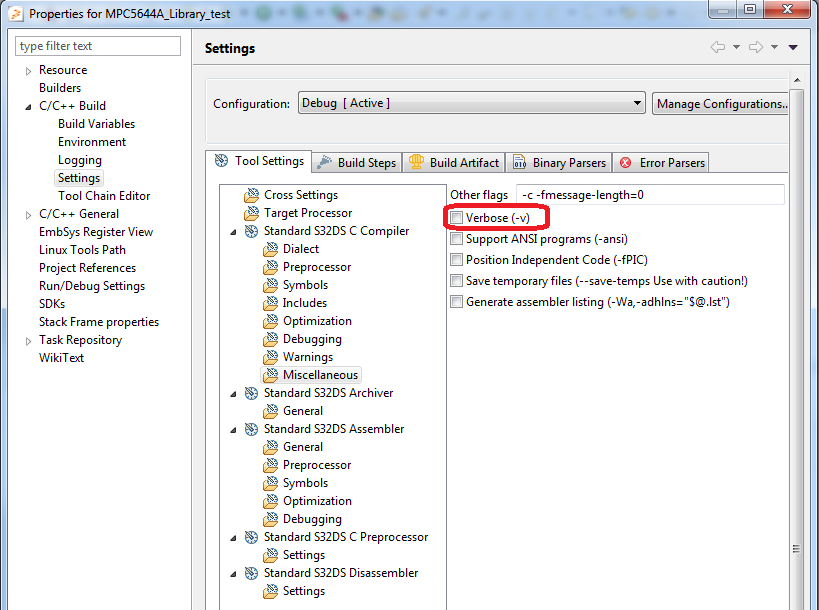Click the Standard S32DS Assembler icon
This screenshot has width=819, height=610.
[x=251, y=429]
